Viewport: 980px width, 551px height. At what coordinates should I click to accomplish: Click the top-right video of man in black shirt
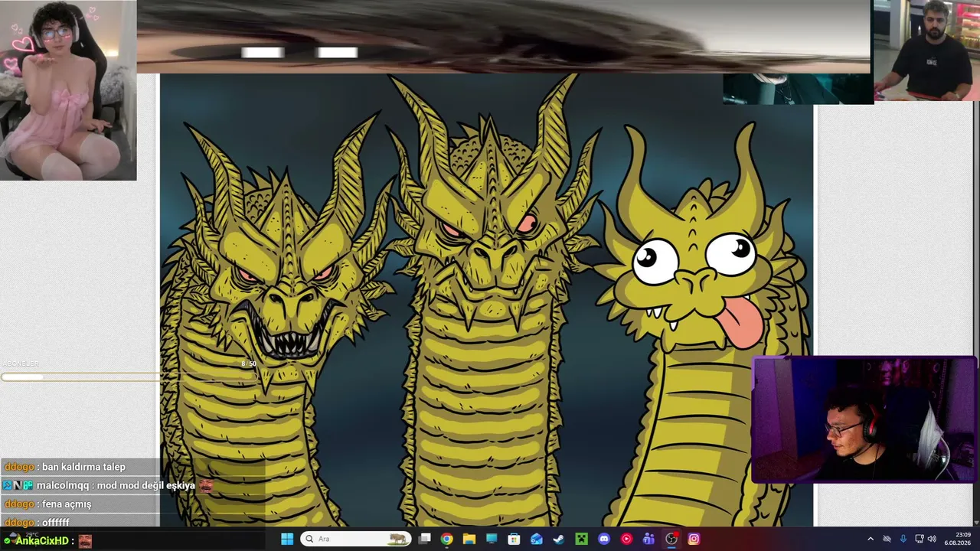(x=926, y=51)
